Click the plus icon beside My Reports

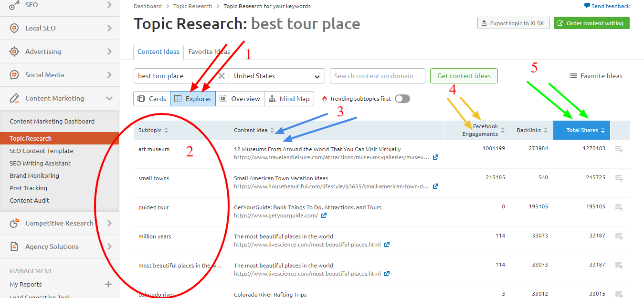108,284
